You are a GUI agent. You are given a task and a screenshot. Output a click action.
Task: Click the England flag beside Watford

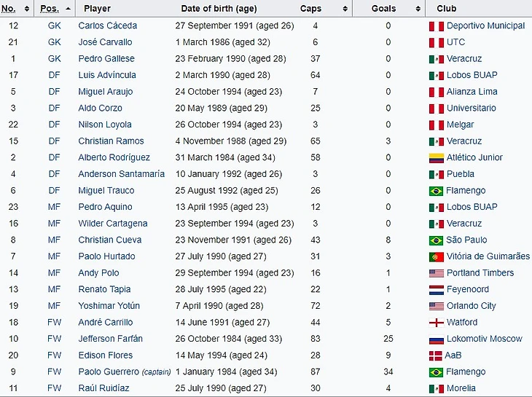tap(436, 323)
